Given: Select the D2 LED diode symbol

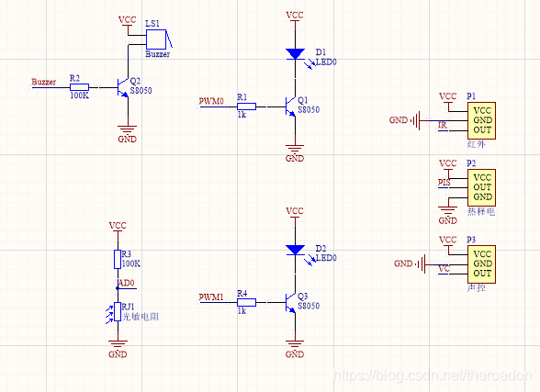Looking at the screenshot, I should 295,251.
